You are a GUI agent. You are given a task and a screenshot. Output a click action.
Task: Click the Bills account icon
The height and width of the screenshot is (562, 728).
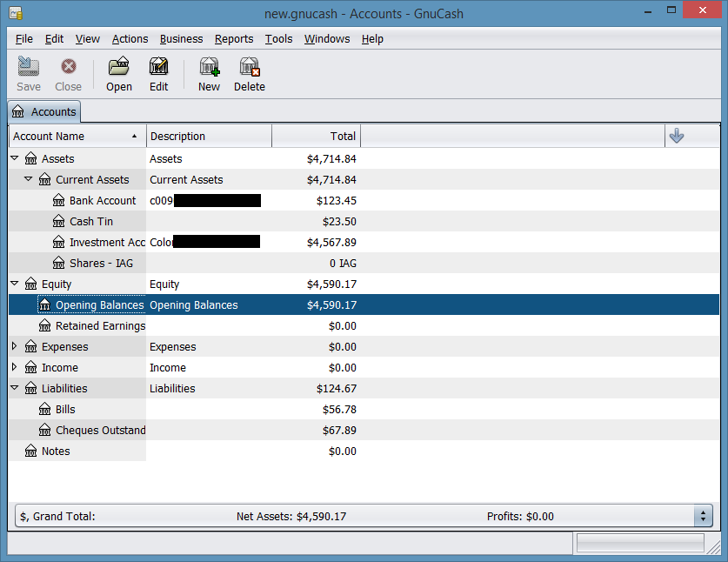[44, 410]
